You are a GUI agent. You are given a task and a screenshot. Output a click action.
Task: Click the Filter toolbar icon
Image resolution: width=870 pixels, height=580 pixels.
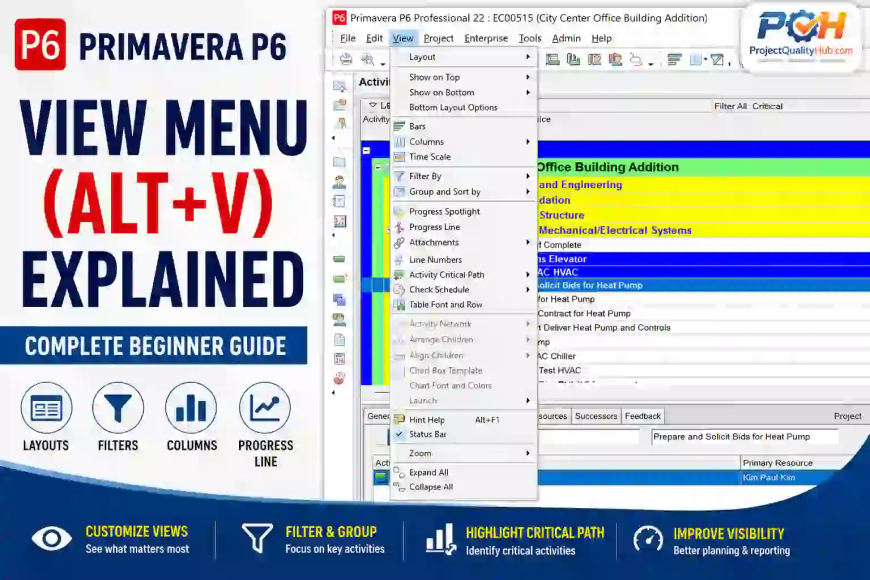click(717, 59)
